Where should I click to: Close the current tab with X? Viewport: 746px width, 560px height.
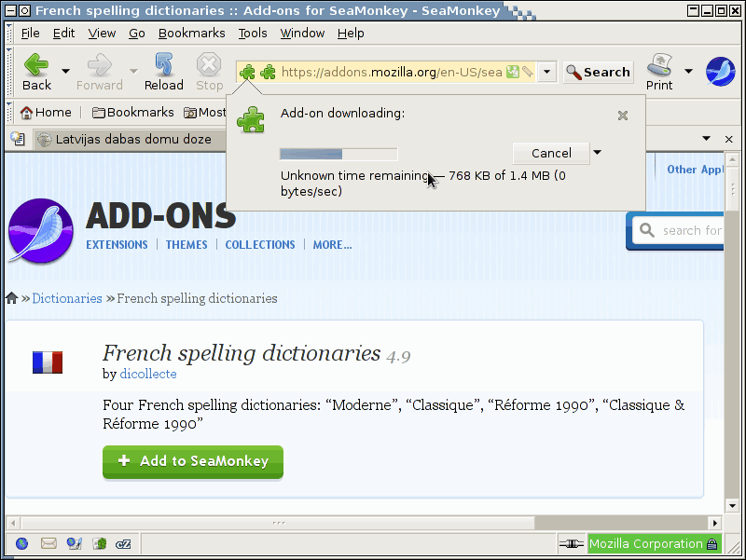(728, 139)
